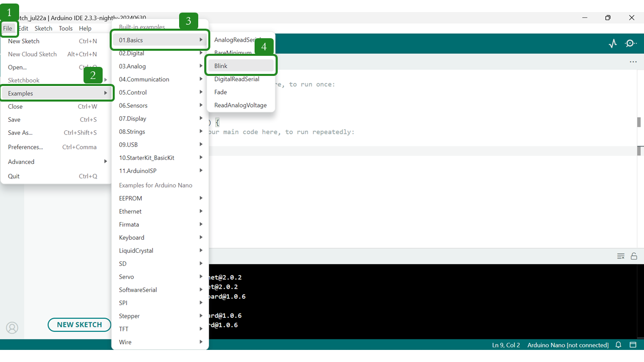Open the Edit menu
The height and width of the screenshot is (362, 644).
pos(24,29)
